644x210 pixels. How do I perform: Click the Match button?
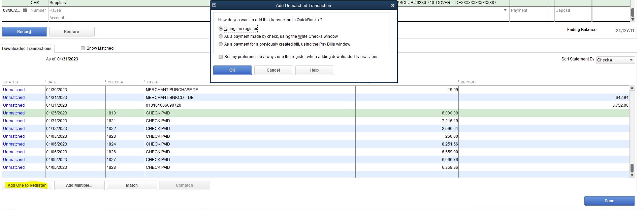tap(132, 185)
